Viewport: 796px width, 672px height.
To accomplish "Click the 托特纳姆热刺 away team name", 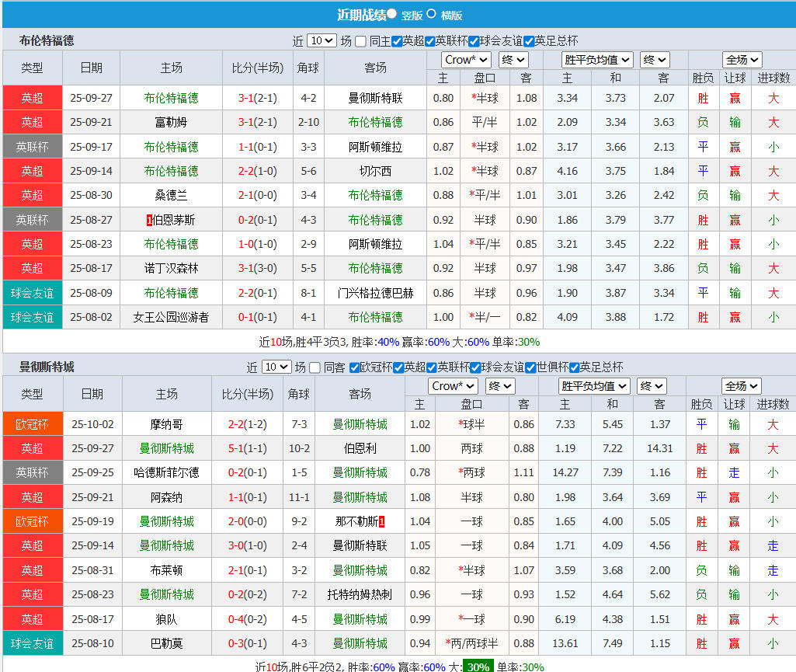I will coord(360,594).
